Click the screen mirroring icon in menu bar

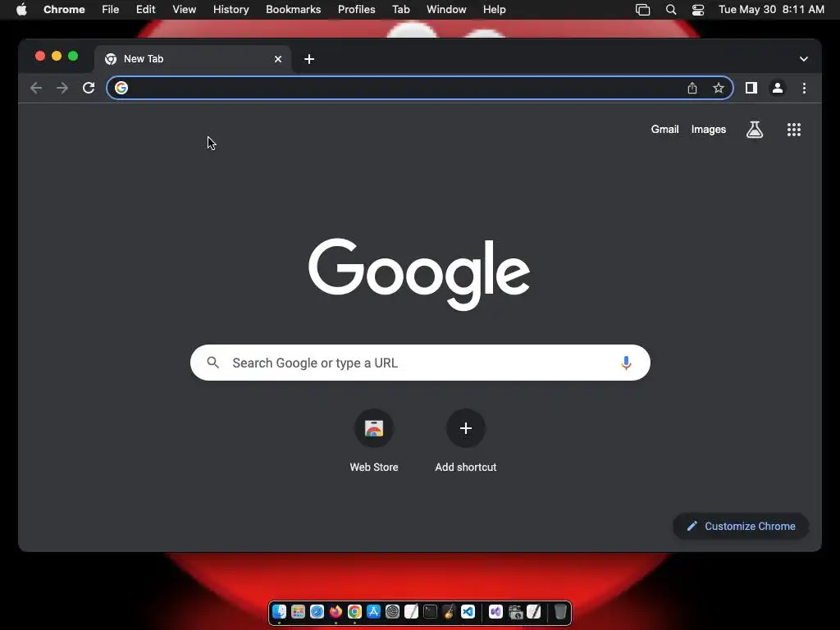click(x=642, y=9)
